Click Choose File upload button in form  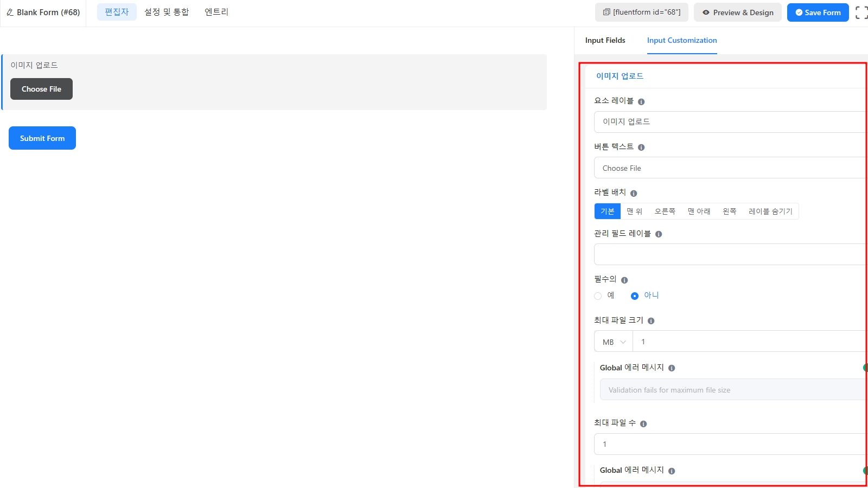click(41, 89)
